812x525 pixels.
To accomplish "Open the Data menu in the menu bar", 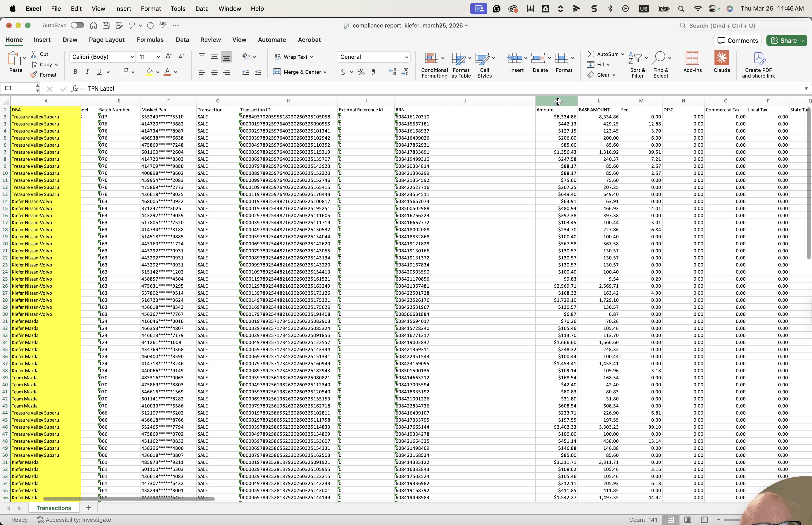I will point(202,8).
